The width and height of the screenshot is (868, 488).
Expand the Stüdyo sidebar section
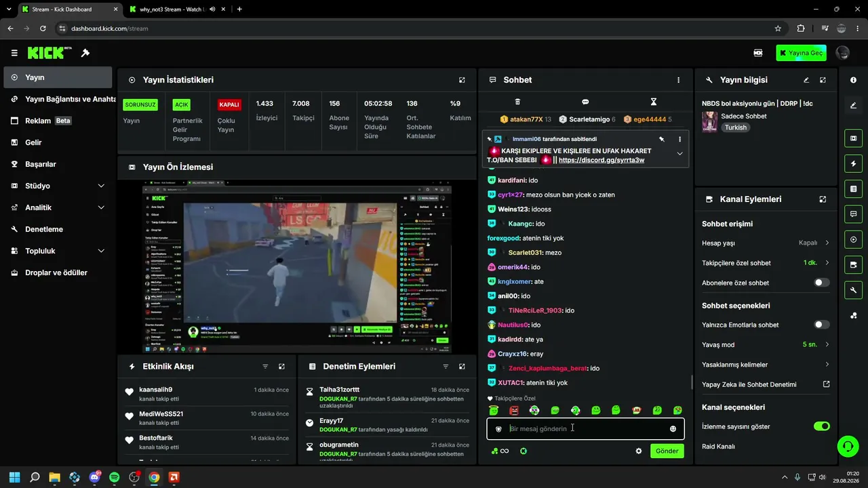point(101,186)
